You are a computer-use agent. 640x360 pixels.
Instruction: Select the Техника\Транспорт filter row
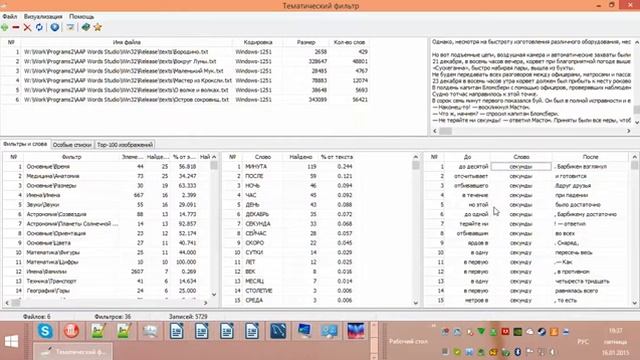coord(107,281)
